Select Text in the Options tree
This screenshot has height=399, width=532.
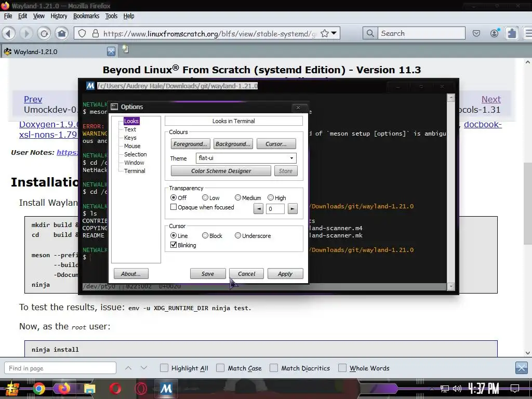coord(130,129)
